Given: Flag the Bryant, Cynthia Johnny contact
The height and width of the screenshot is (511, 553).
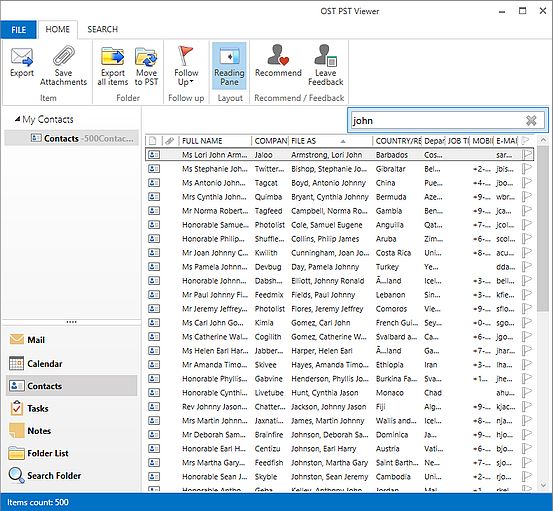Looking at the screenshot, I should (527, 196).
